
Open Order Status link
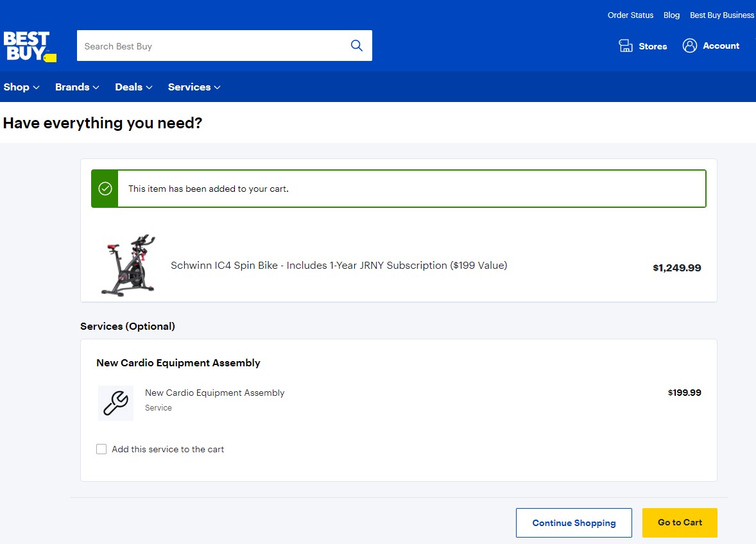tap(630, 15)
